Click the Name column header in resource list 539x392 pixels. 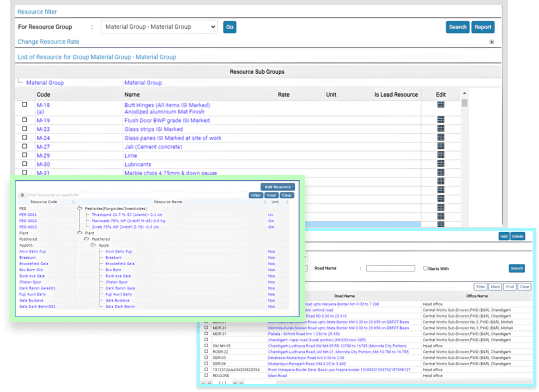132,95
